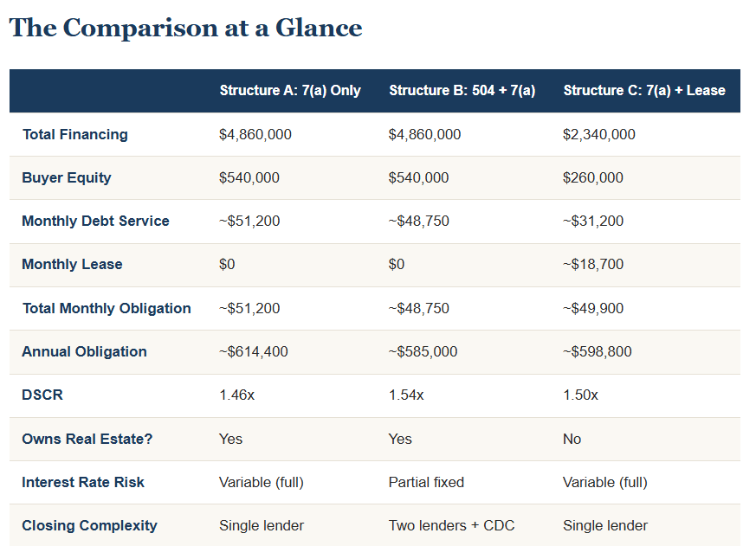Click the "DSCR" row label
Image resolution: width=756 pixels, height=546 pixels.
(x=42, y=395)
